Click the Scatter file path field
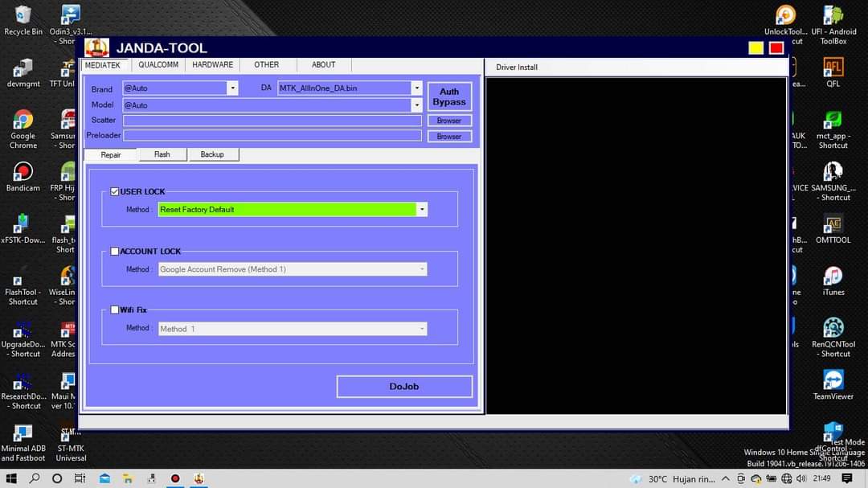 click(x=272, y=121)
